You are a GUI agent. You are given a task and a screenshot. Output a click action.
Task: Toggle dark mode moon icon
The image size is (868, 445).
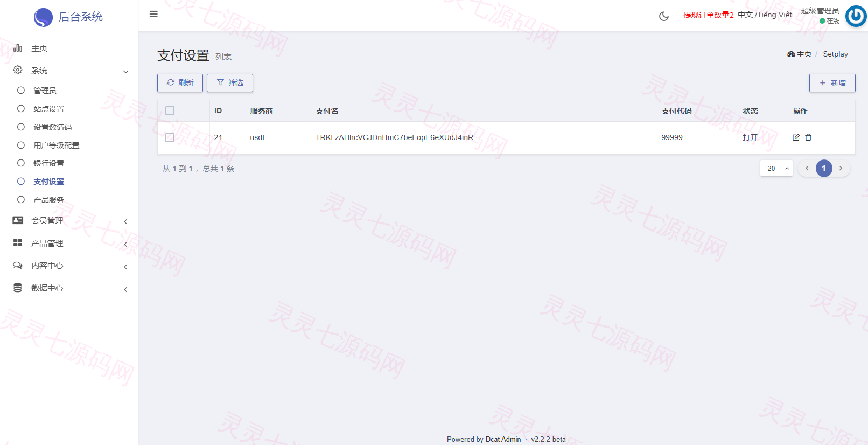coord(664,16)
